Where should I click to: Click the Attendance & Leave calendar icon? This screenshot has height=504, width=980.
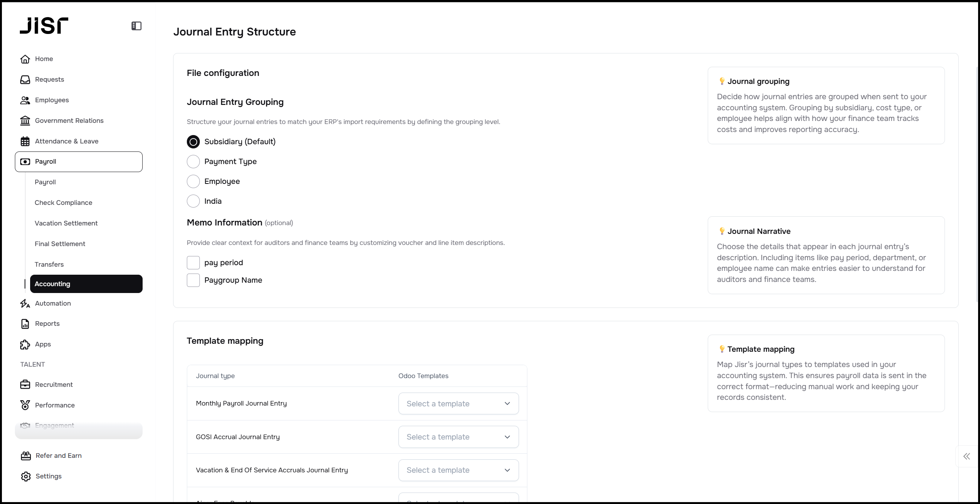[25, 142]
